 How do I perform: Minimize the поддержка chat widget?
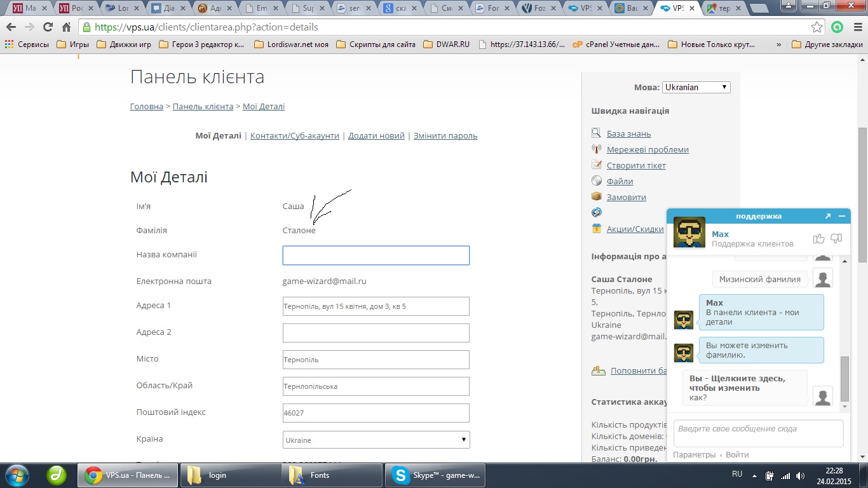[842, 216]
